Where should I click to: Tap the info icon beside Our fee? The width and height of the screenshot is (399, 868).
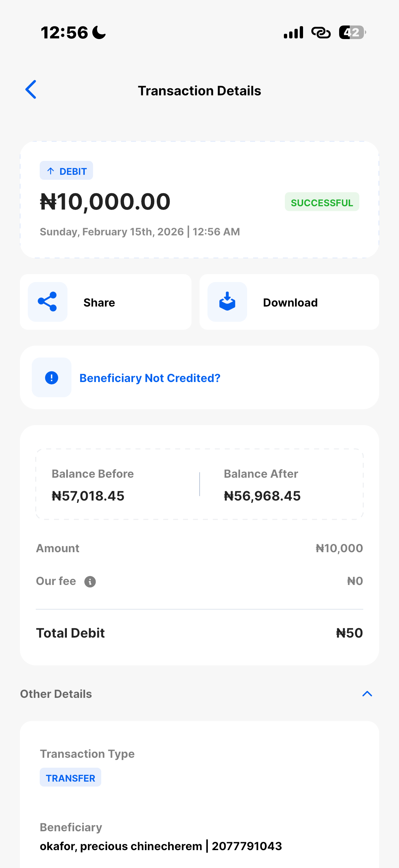coord(90,582)
